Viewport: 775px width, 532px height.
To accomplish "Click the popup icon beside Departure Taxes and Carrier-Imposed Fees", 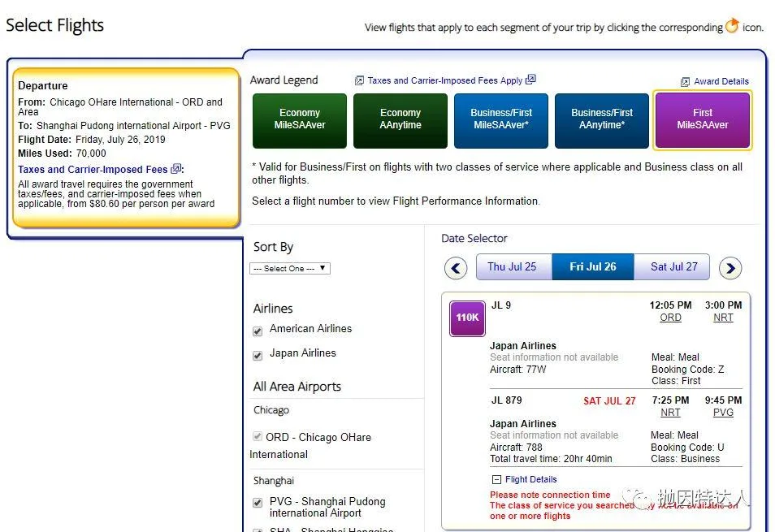I will click(x=175, y=170).
